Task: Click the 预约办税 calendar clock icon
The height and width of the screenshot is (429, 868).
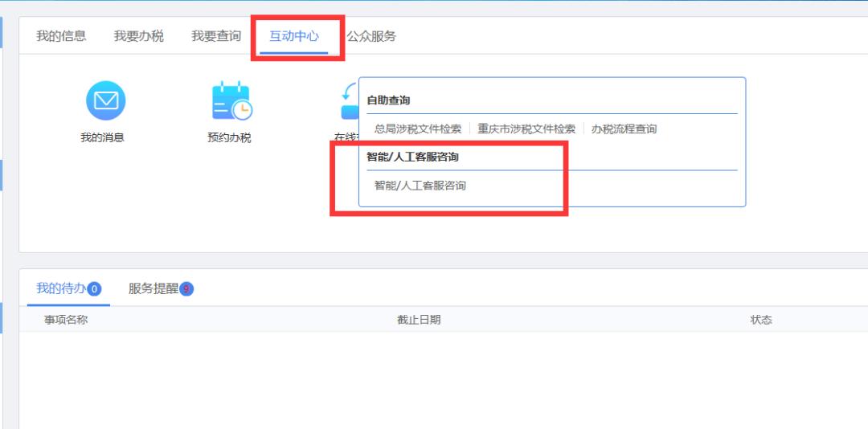Action: 232,100
